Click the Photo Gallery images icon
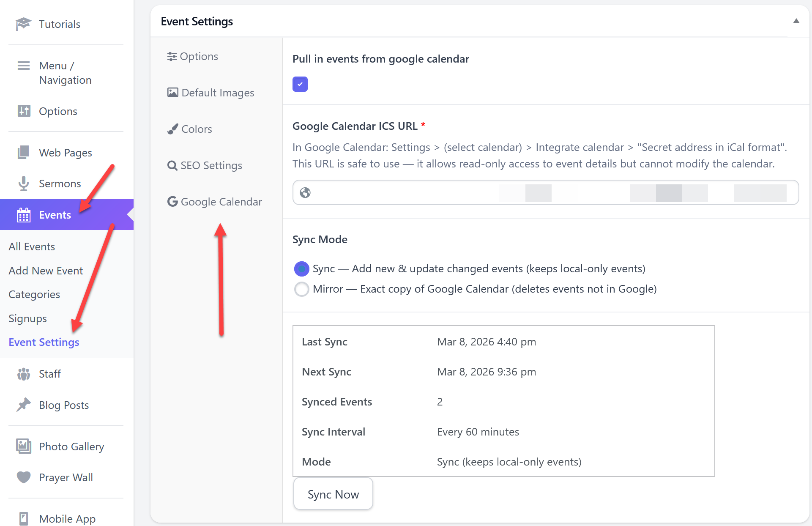This screenshot has width=812, height=526. pos(24,447)
